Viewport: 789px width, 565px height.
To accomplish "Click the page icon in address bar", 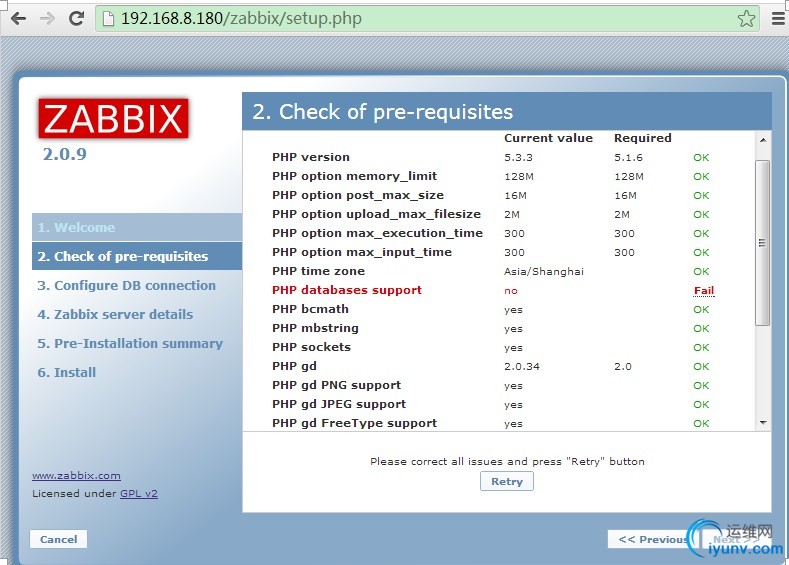I will [108, 19].
